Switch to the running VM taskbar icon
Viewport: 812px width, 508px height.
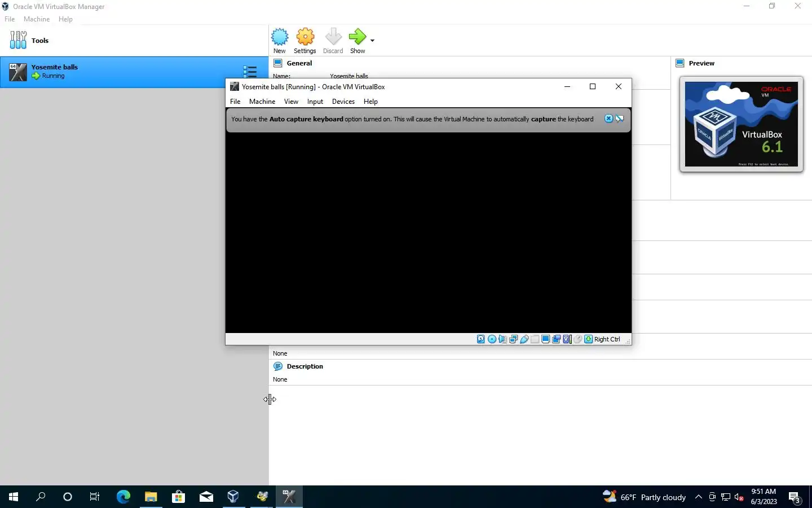[x=289, y=497]
